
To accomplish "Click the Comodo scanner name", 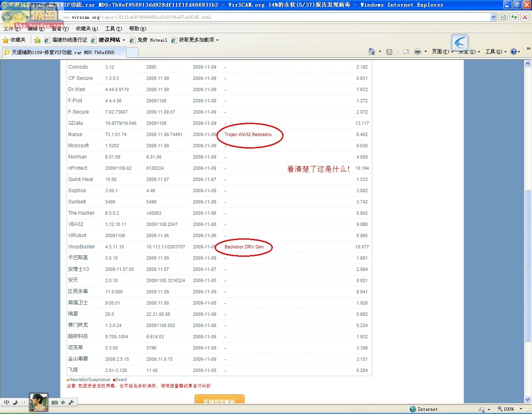I will [x=78, y=67].
